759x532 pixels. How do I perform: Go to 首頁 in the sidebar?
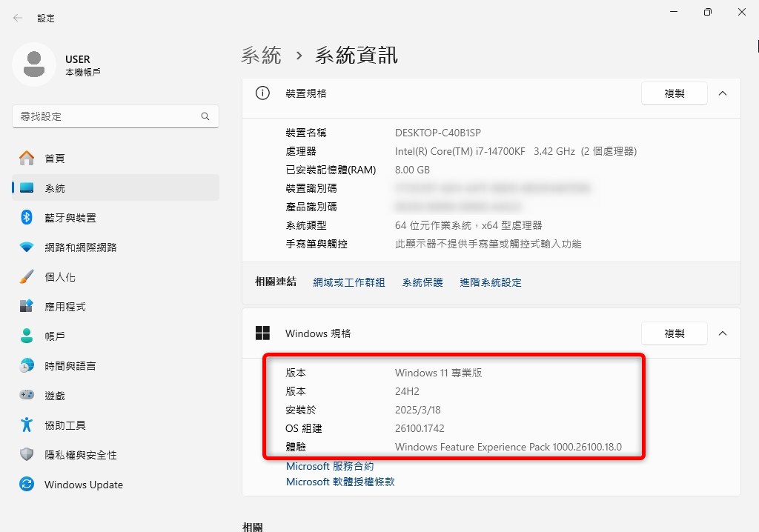click(x=115, y=159)
